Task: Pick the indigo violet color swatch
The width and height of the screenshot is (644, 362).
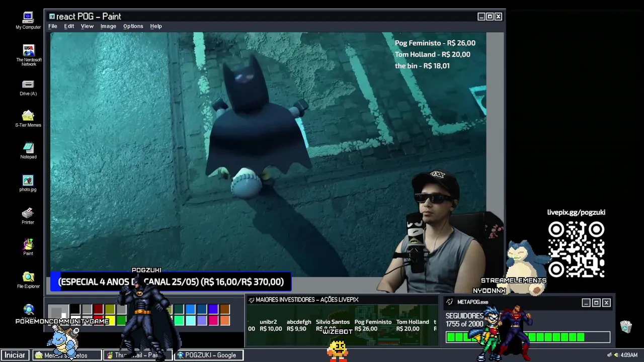Action: 214,310
